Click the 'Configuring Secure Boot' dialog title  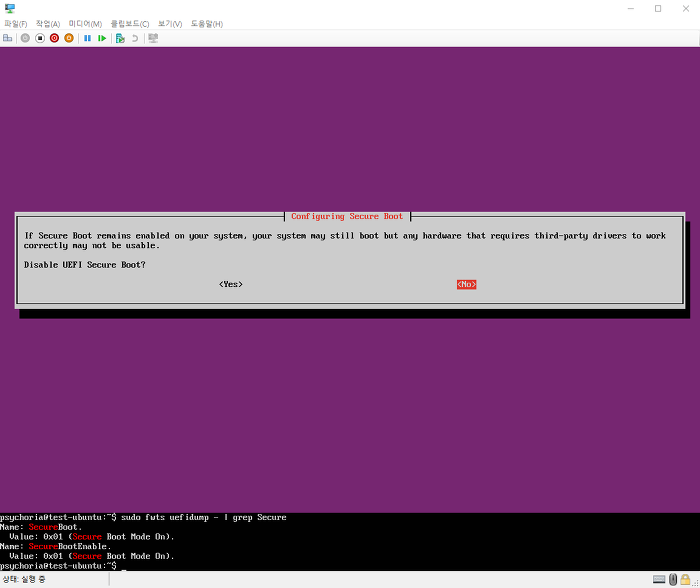(x=347, y=216)
